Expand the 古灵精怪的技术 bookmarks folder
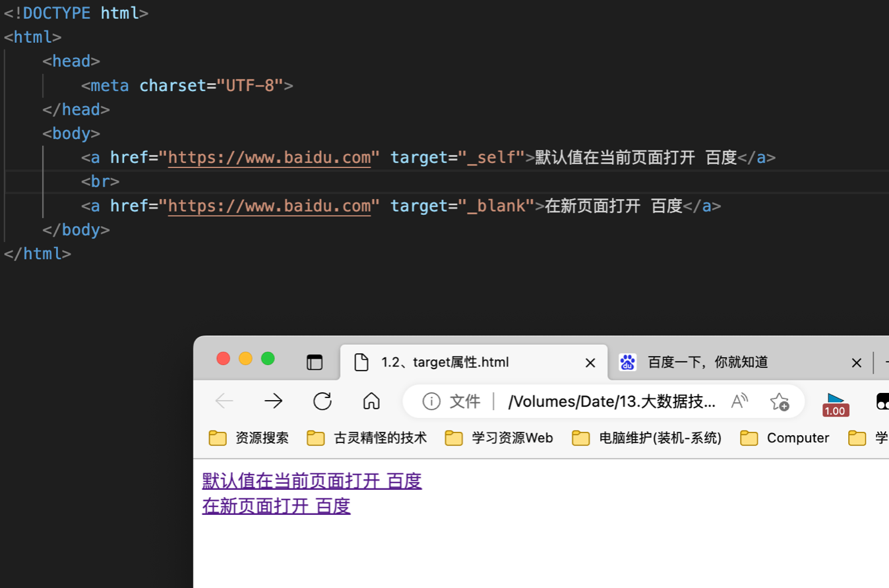Viewport: 889px width, 588px height. pos(367,438)
